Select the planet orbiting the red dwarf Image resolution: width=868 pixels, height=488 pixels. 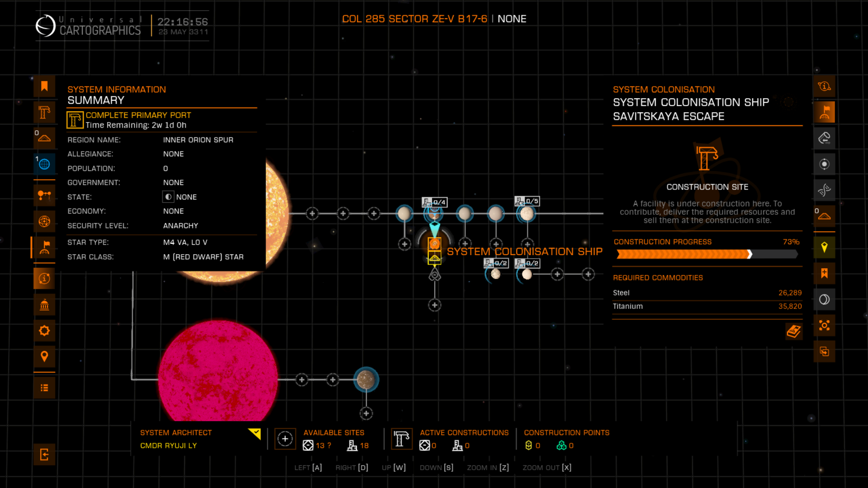tap(365, 379)
